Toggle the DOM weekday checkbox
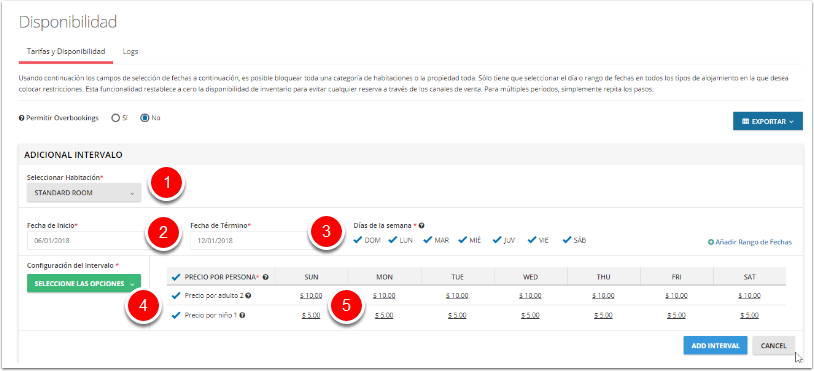Viewport: 814px width, 371px height. (358, 240)
